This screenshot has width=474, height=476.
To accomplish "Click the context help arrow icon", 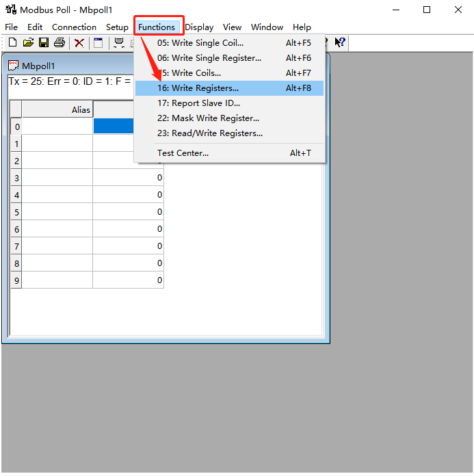I will pyautogui.click(x=339, y=42).
